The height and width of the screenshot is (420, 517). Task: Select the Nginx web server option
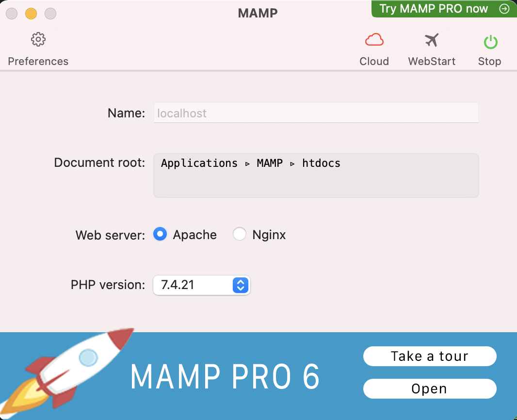point(240,235)
